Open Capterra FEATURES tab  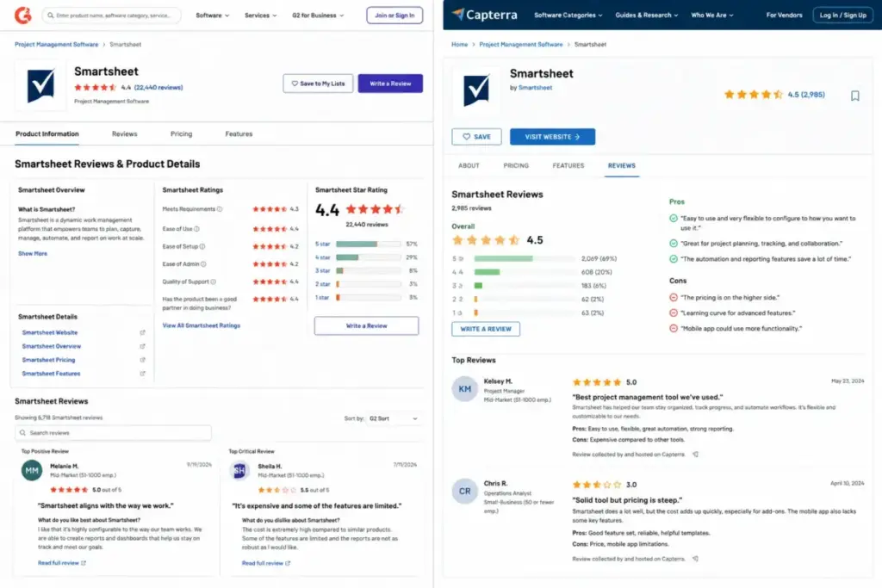(x=568, y=166)
